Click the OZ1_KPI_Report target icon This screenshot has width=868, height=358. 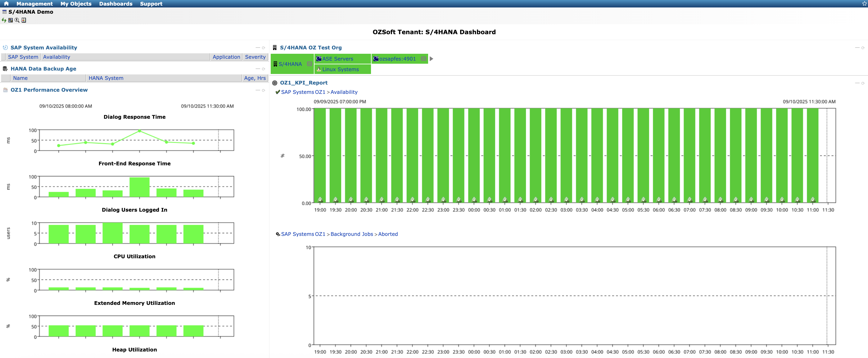click(x=275, y=83)
